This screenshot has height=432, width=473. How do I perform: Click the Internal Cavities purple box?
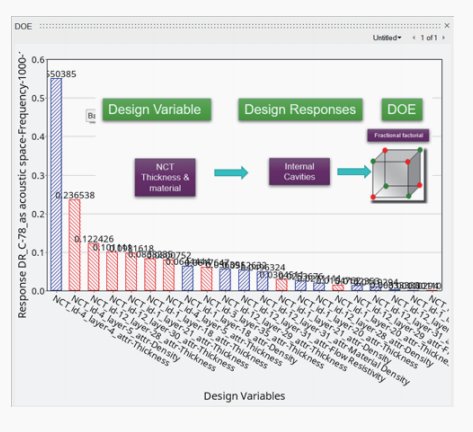coord(299,172)
